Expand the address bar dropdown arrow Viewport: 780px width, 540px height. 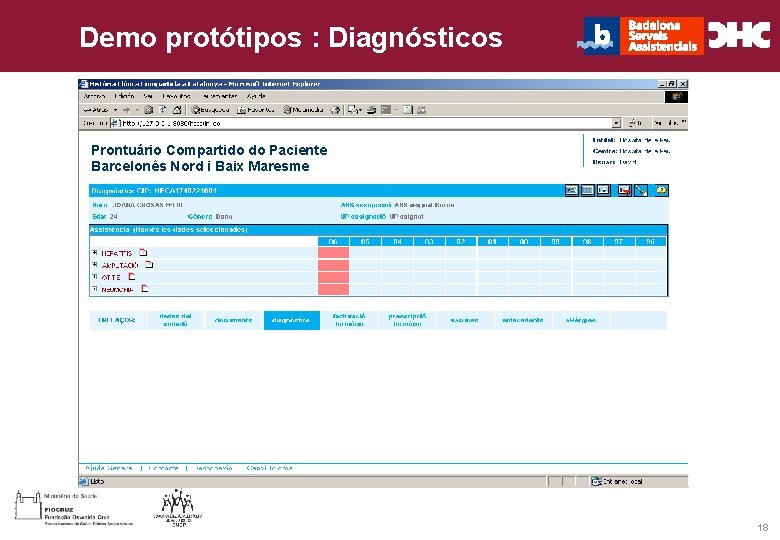(617, 123)
